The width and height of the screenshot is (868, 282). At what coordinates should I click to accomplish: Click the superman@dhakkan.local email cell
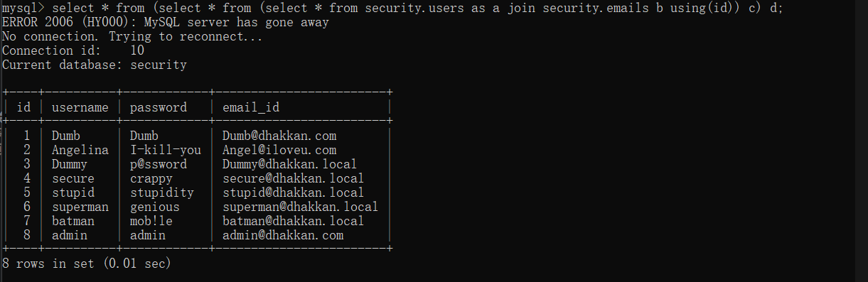coord(300,207)
